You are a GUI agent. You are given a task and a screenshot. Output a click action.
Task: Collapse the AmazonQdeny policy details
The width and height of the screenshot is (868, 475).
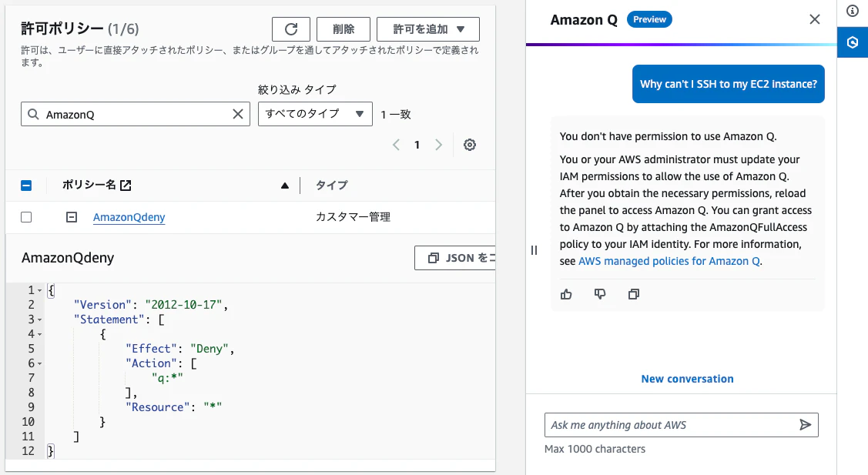[72, 217]
